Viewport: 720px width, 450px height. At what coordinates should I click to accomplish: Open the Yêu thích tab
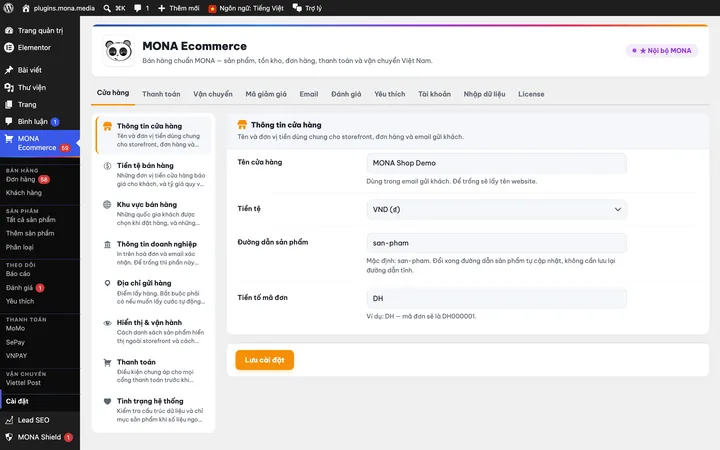coord(389,94)
